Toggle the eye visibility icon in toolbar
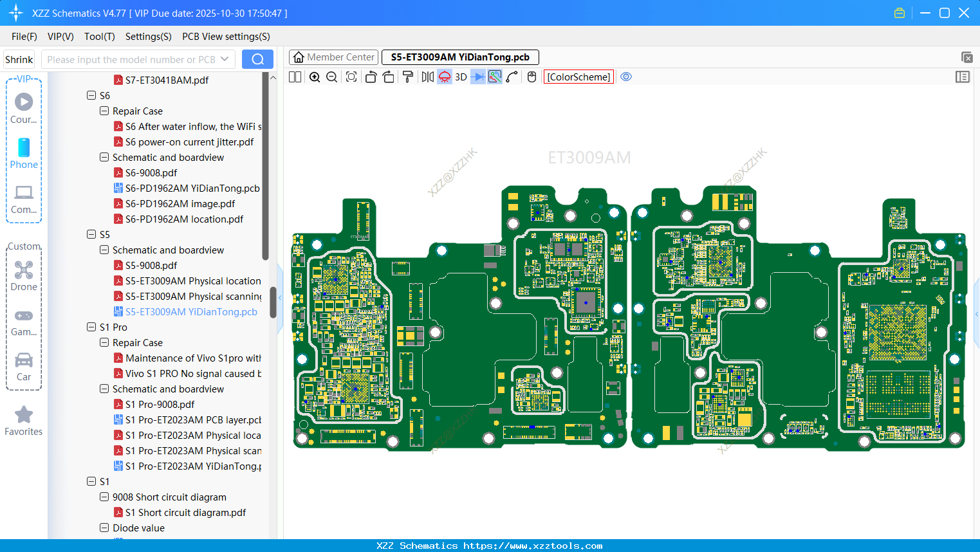This screenshot has height=552, width=980. [626, 77]
